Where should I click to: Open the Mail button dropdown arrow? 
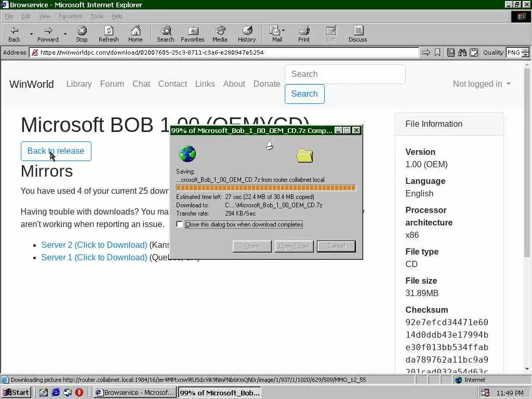(x=283, y=31)
